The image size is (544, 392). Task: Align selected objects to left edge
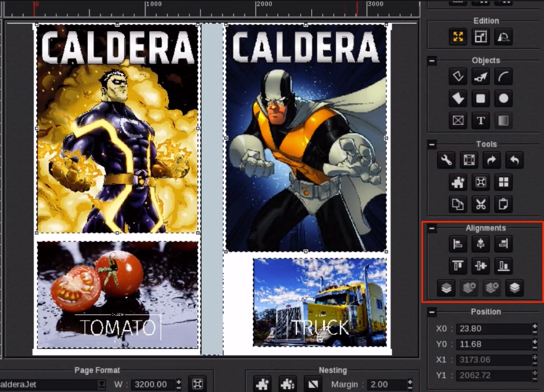[458, 244]
